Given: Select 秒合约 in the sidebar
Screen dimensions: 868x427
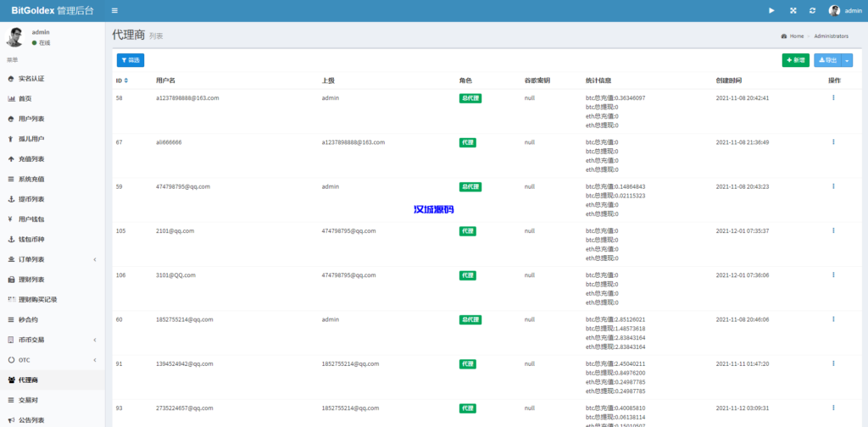Looking at the screenshot, I should (x=52, y=319).
